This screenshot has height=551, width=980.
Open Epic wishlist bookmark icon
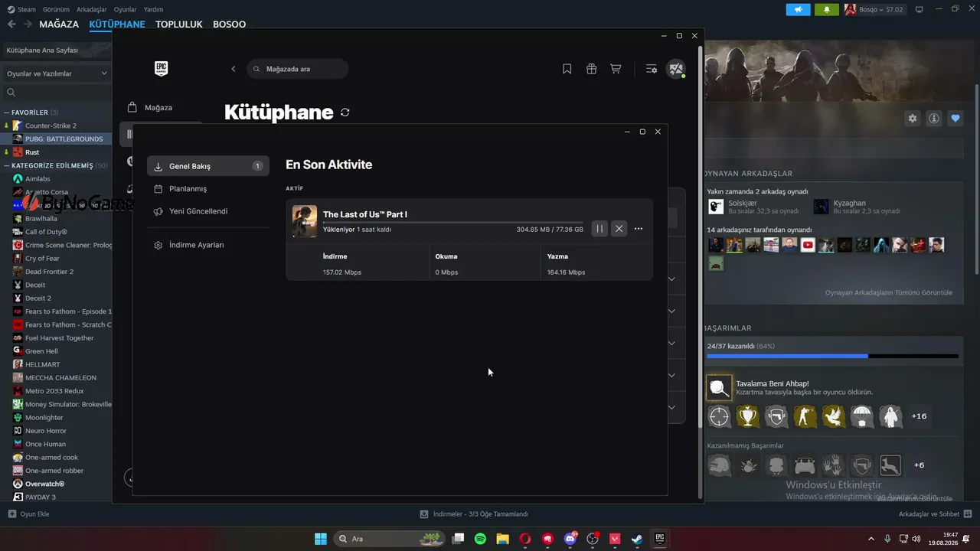tap(567, 69)
